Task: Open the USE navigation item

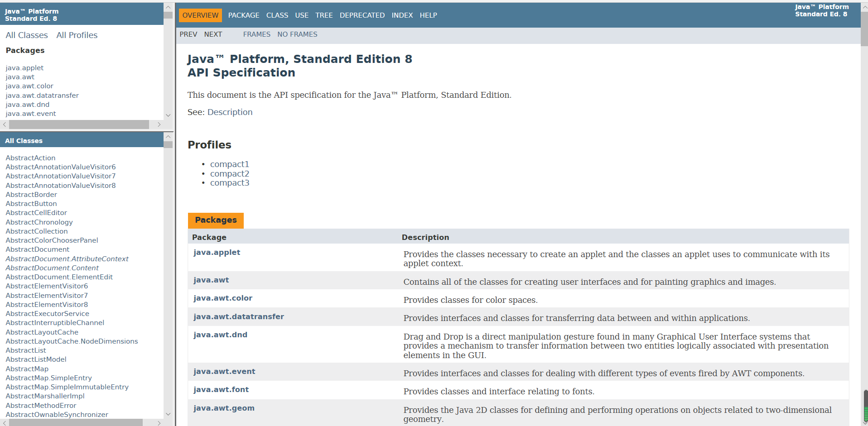Action: [x=302, y=15]
